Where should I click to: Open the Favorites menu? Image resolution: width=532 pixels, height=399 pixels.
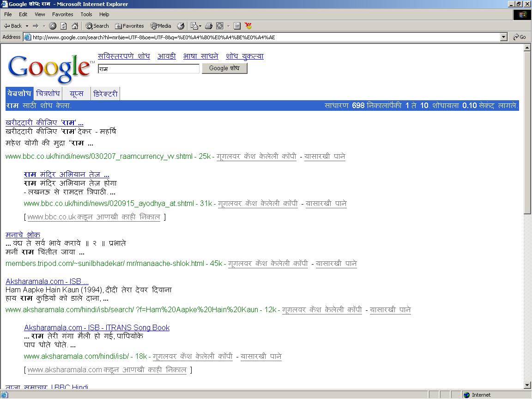click(63, 14)
